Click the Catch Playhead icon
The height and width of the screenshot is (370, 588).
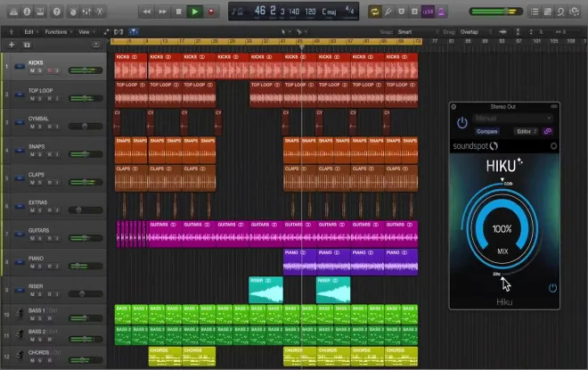(x=106, y=32)
